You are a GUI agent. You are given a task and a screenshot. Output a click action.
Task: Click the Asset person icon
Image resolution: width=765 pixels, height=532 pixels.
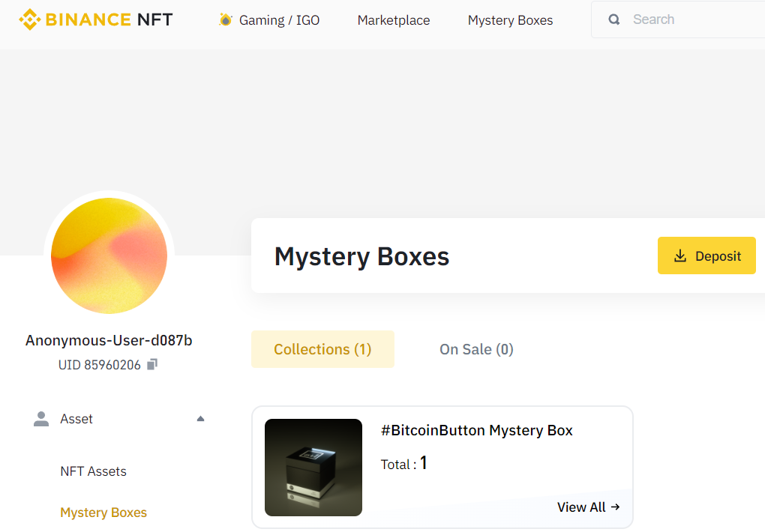click(x=41, y=419)
